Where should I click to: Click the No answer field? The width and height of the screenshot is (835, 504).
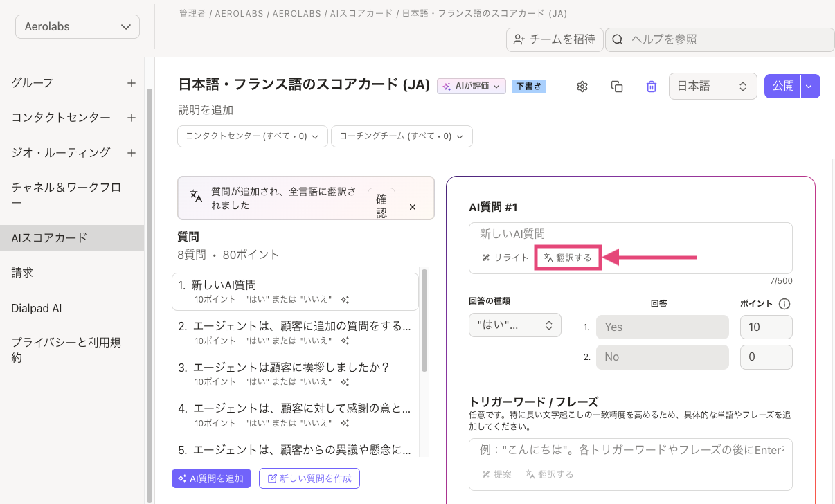(662, 357)
